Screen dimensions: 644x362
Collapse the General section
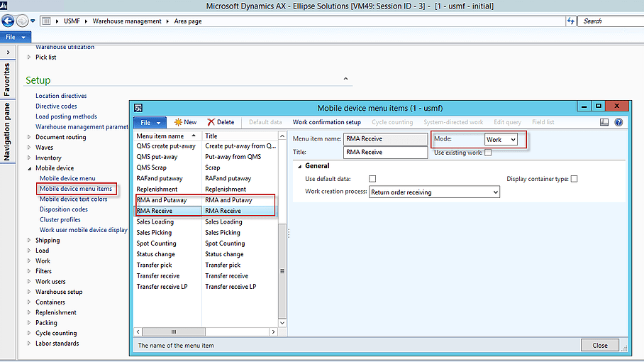point(300,166)
